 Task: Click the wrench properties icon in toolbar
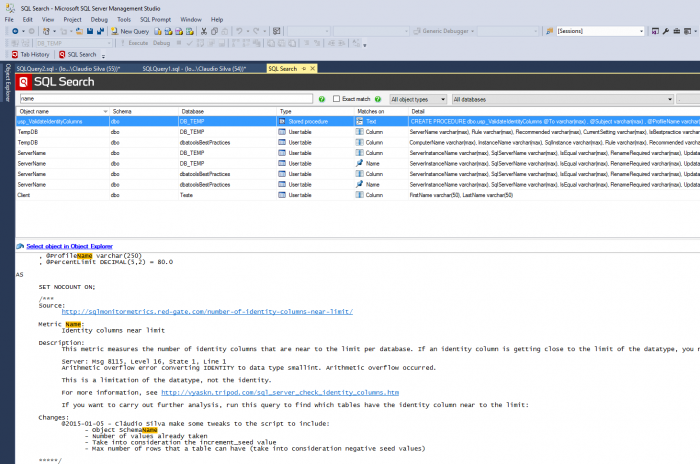point(666,31)
